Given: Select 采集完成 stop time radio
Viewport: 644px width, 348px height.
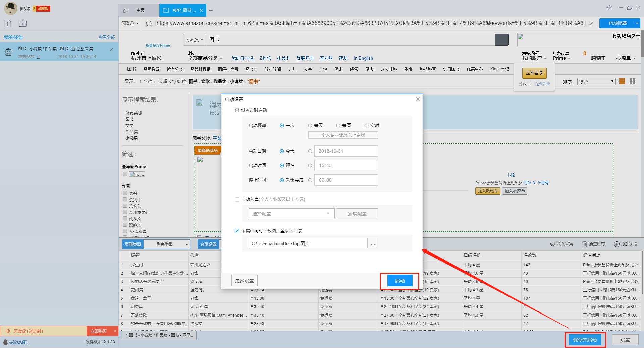Looking at the screenshot, I should tap(282, 180).
